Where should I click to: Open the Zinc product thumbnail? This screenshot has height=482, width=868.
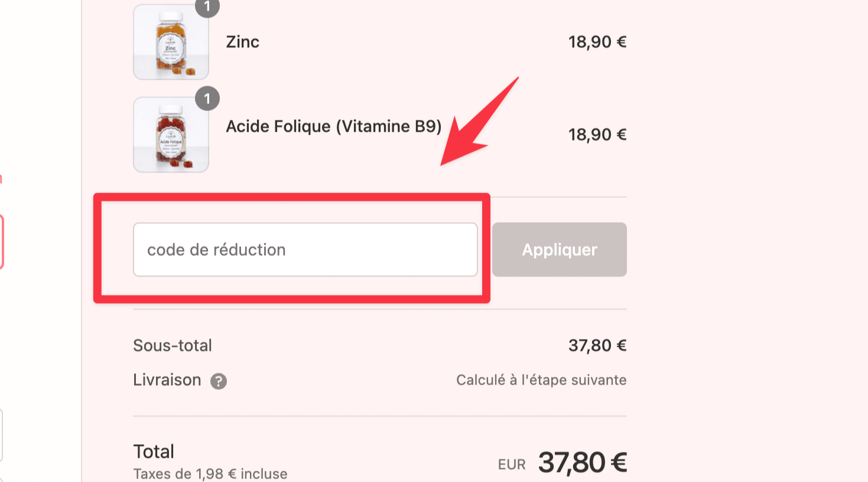(x=171, y=43)
